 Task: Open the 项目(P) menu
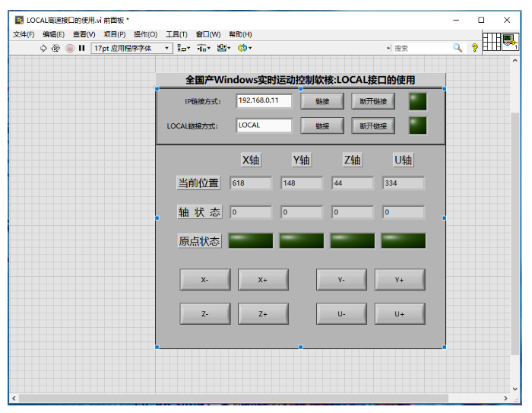pyautogui.click(x=115, y=34)
